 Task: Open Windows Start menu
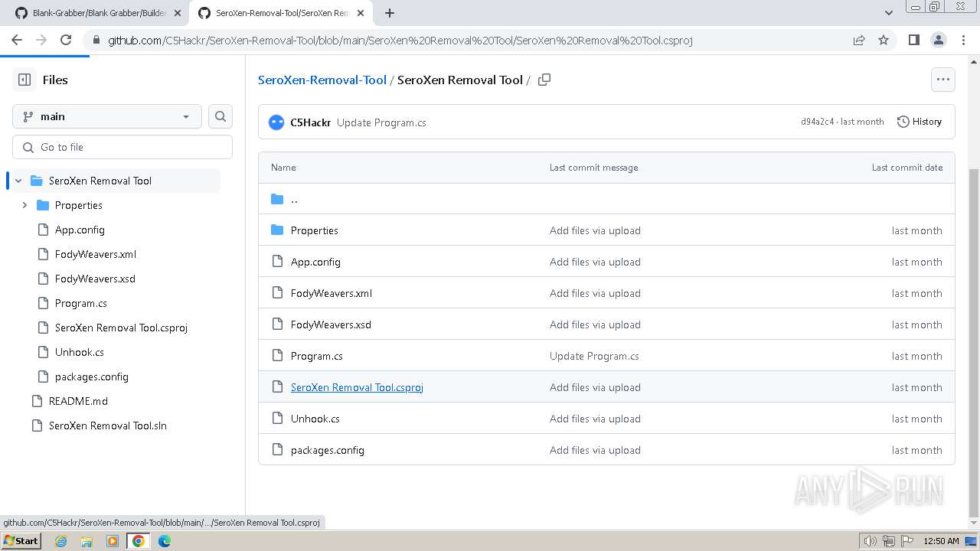coord(21,540)
